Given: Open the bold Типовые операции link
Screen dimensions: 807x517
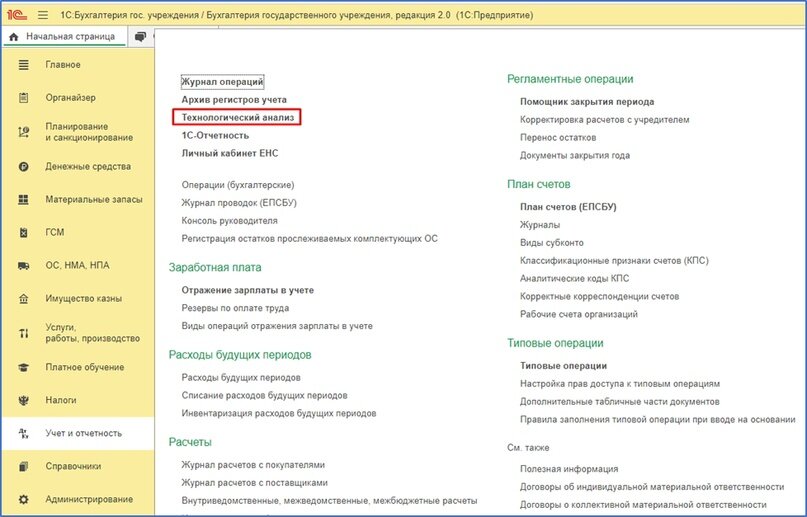Looking at the screenshot, I should point(563,366).
